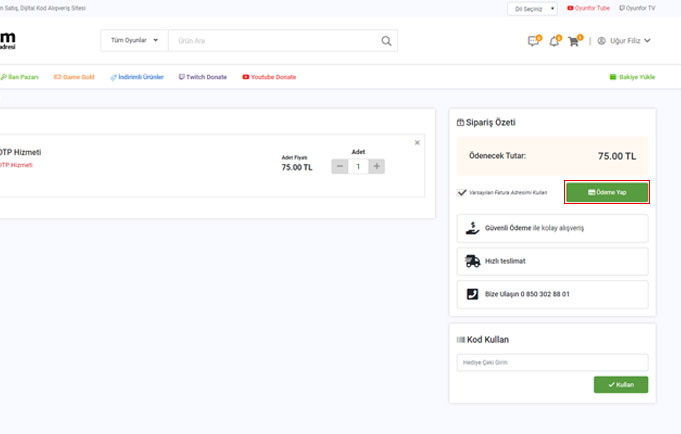Click the Hediye Çeki Girin input field

tap(552, 362)
